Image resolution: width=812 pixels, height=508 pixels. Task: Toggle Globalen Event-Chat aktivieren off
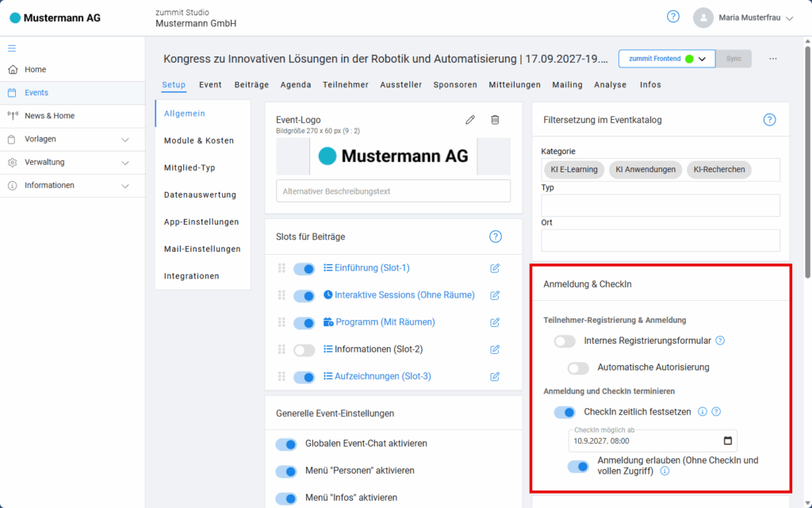tap(285, 444)
